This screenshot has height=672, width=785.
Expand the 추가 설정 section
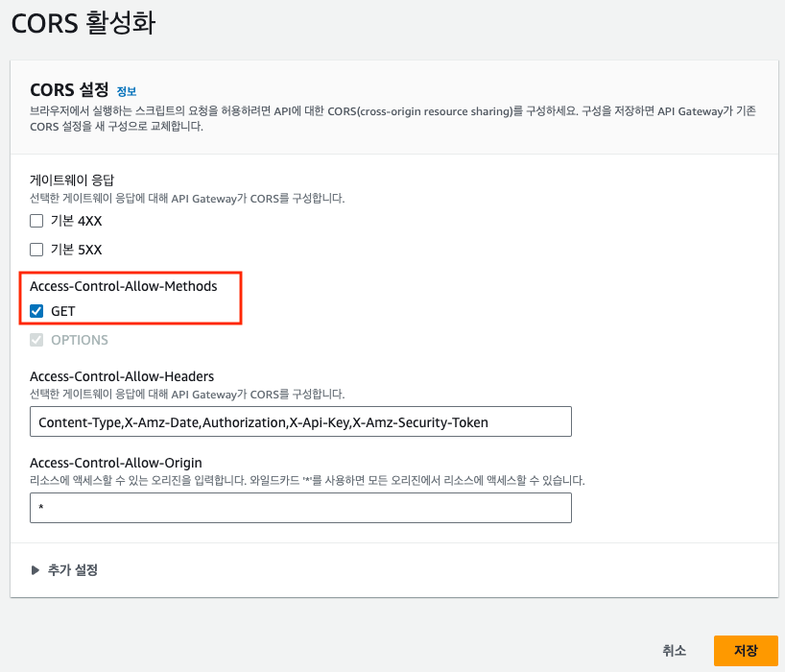point(64,570)
